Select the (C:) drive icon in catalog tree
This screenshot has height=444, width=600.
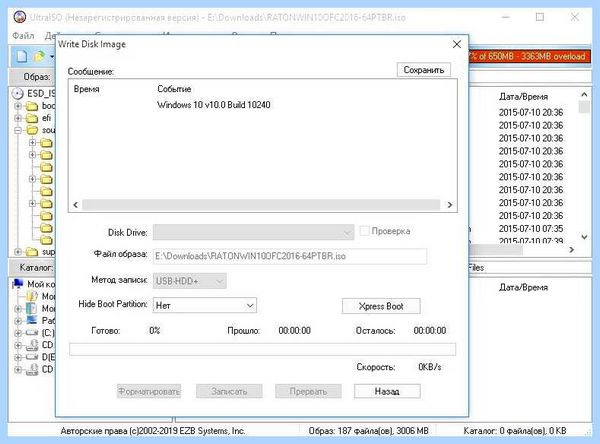32,333
